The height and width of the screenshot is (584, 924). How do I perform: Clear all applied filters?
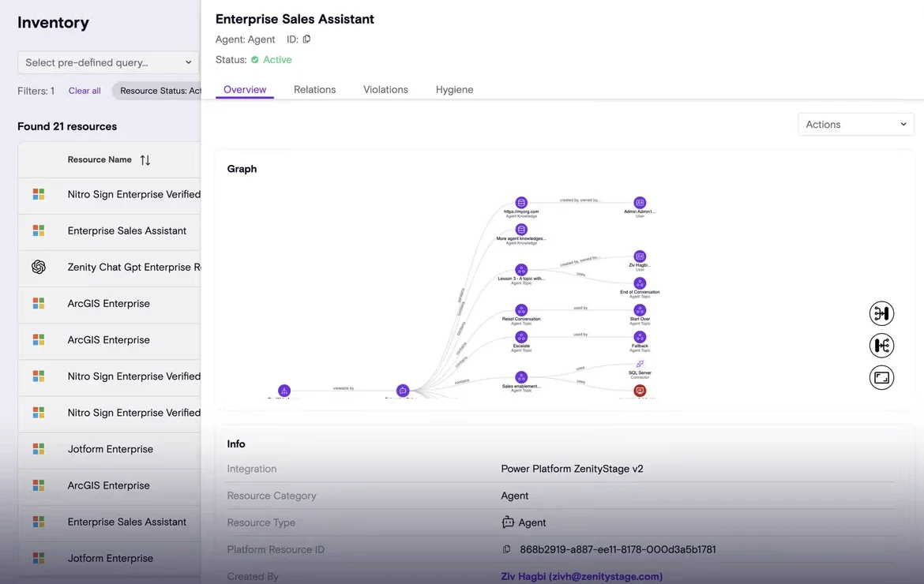[85, 91]
